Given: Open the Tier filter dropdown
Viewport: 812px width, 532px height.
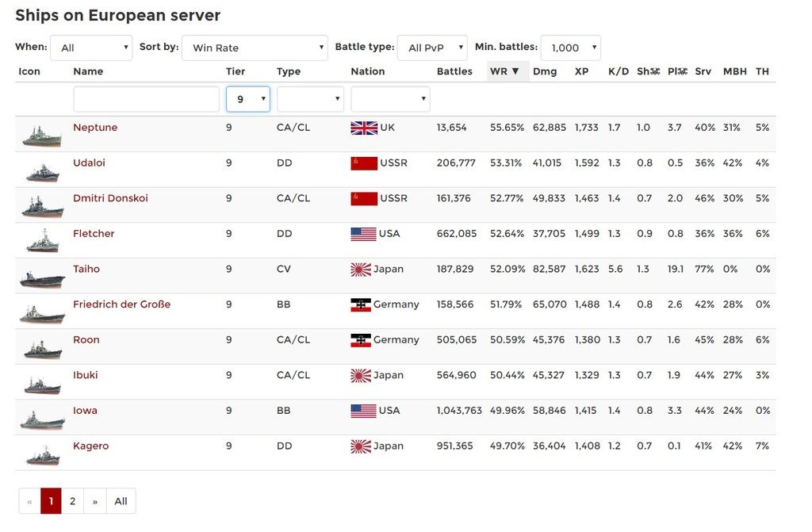Looking at the screenshot, I should (x=248, y=99).
